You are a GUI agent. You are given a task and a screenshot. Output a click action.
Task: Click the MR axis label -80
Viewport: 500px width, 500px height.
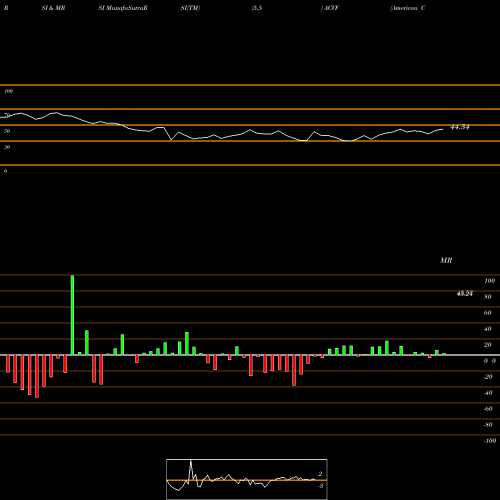point(488,425)
